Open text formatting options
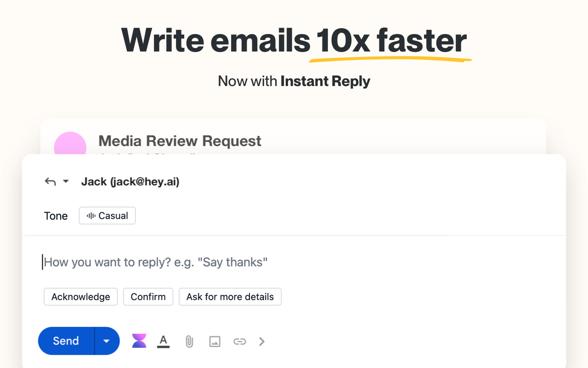The height and width of the screenshot is (368, 588). 163,341
